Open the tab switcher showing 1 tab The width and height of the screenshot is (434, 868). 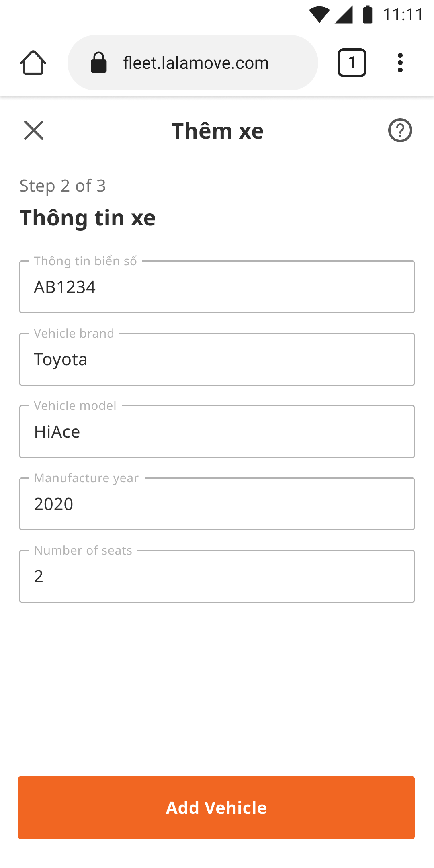(x=352, y=63)
